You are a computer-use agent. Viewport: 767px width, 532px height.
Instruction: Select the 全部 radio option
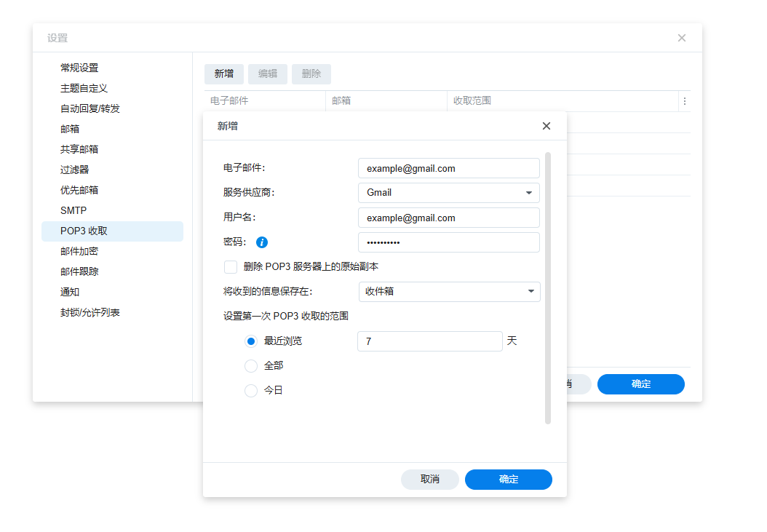(251, 366)
